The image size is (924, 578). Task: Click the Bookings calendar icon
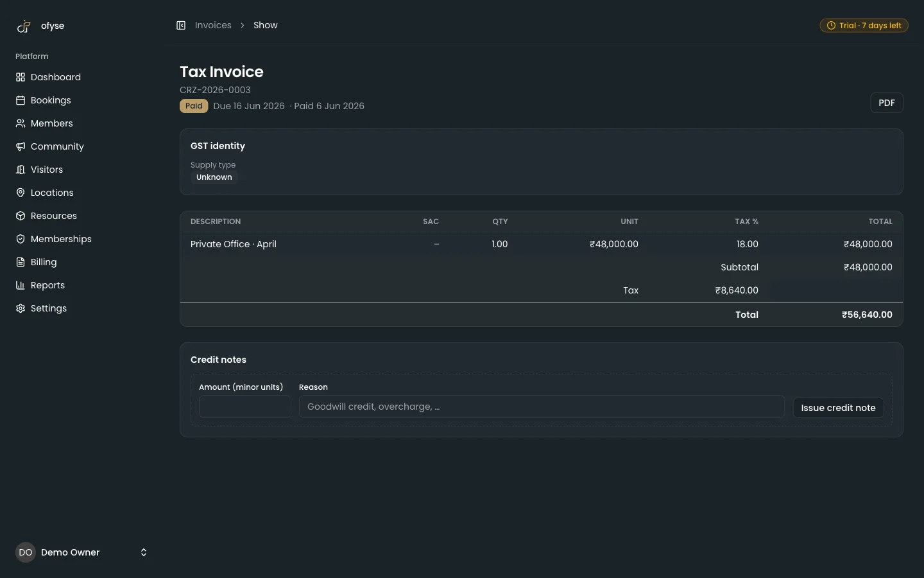point(21,100)
